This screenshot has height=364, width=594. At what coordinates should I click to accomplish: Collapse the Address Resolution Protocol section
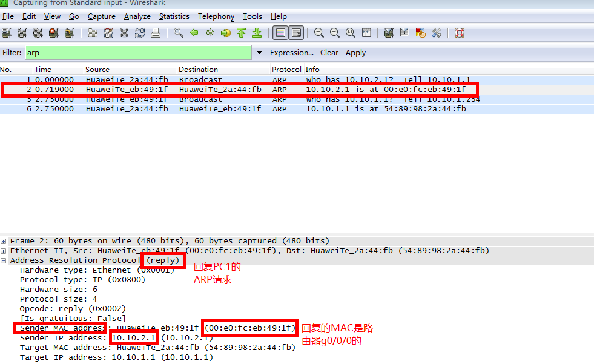pos(5,260)
